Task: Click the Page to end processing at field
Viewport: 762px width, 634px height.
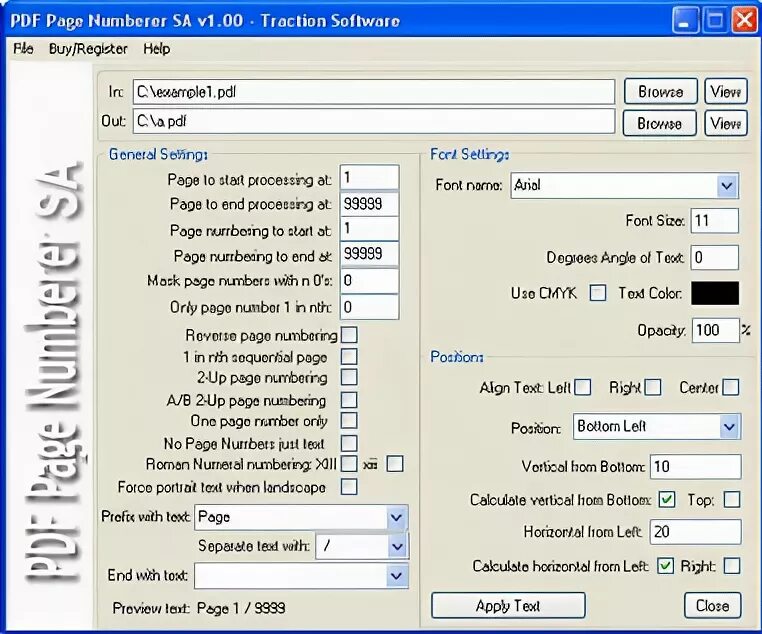Action: pyautogui.click(x=369, y=204)
